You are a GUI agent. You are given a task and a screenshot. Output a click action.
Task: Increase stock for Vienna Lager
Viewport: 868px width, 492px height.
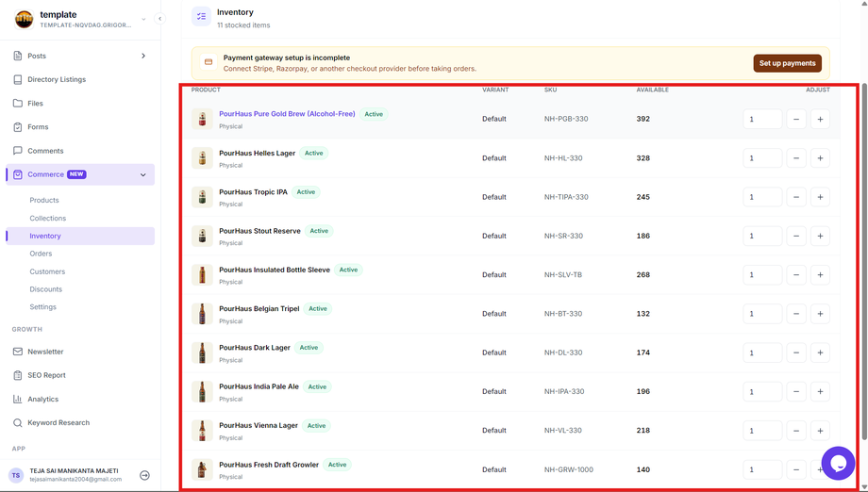tap(820, 431)
